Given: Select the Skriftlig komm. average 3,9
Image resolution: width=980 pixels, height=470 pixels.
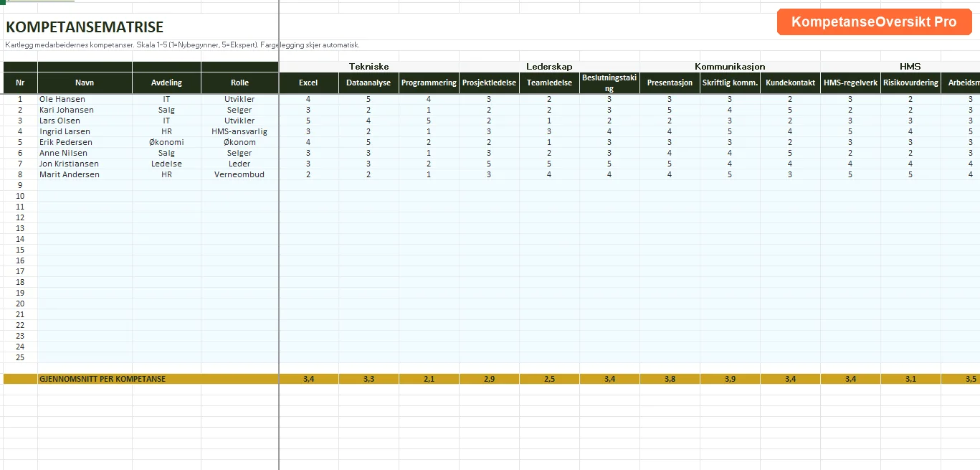Looking at the screenshot, I should 730,379.
